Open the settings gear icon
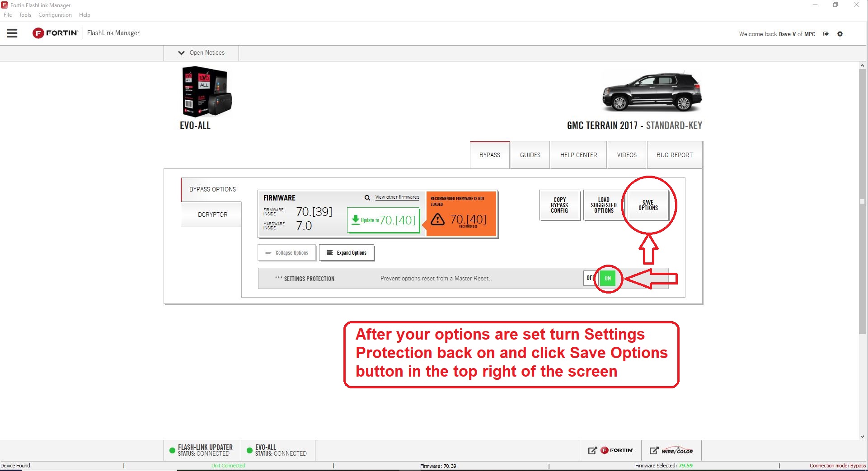The image size is (868, 471). (840, 34)
